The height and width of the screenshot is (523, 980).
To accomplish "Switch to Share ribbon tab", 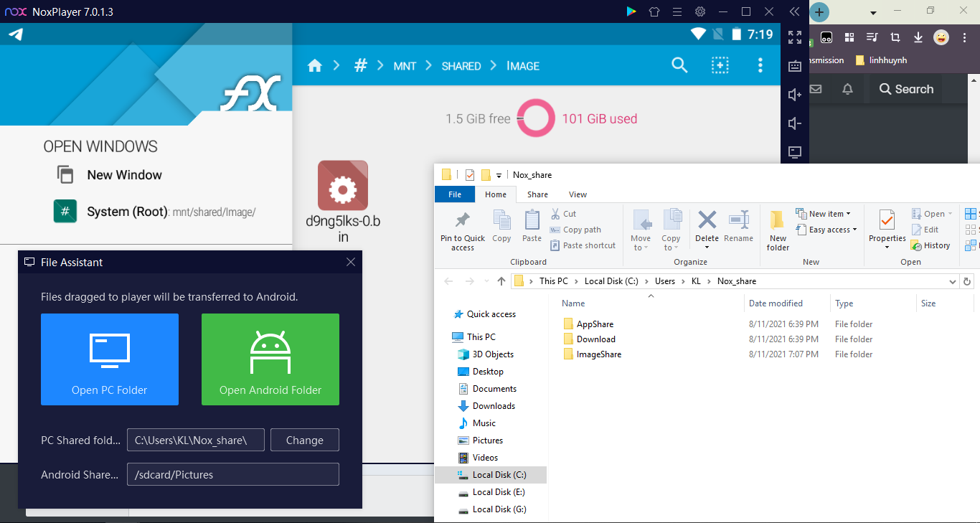I will [x=537, y=194].
